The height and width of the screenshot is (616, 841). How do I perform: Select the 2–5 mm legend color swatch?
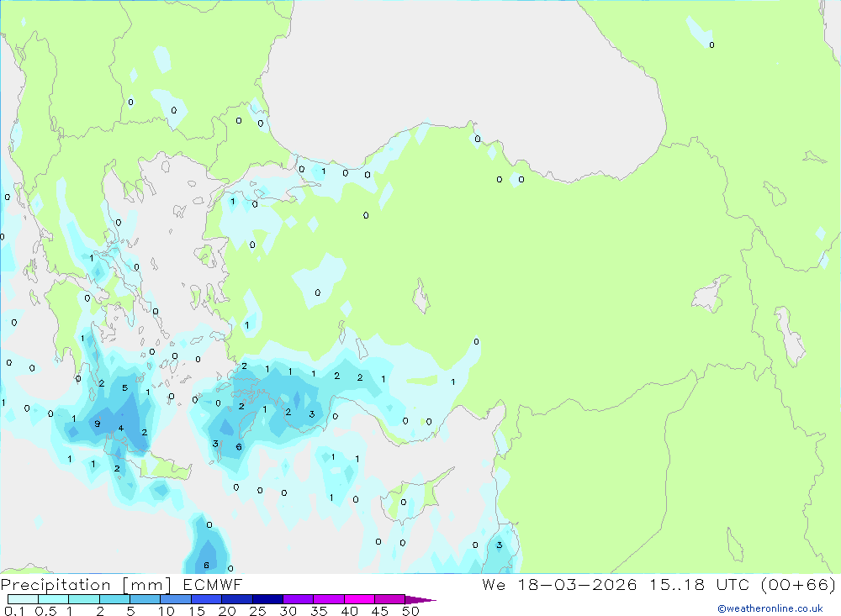click(114, 599)
